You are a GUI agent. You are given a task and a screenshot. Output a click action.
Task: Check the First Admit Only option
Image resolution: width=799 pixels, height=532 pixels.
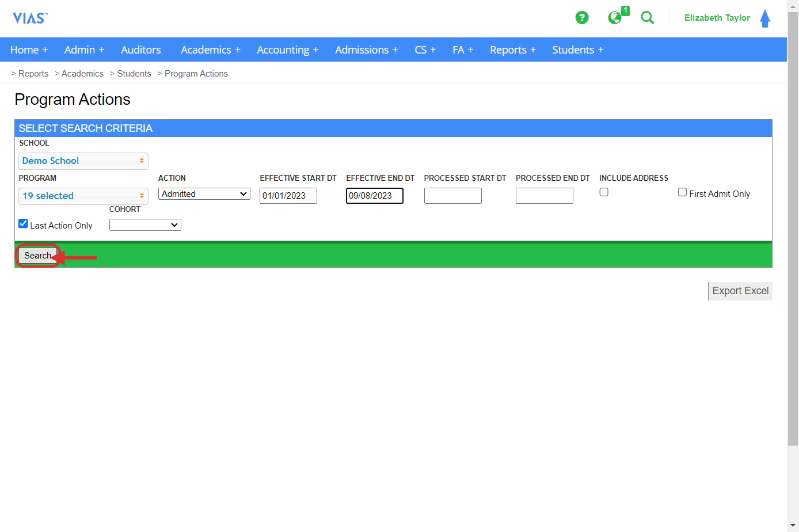[682, 192]
